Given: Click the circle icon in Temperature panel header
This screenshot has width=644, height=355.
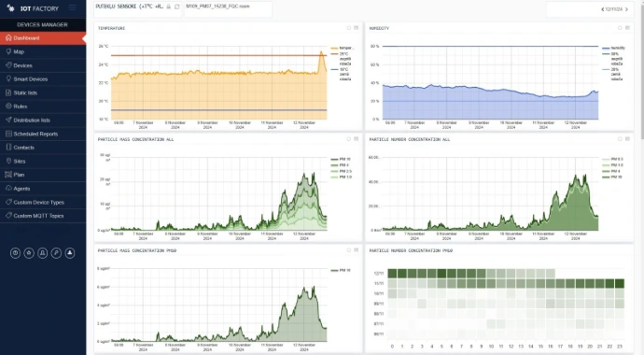Looking at the screenshot, I should (x=349, y=28).
